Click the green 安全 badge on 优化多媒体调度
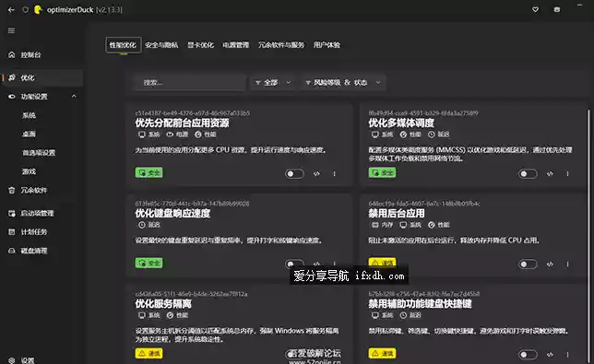This screenshot has height=364, width=594. click(x=382, y=172)
